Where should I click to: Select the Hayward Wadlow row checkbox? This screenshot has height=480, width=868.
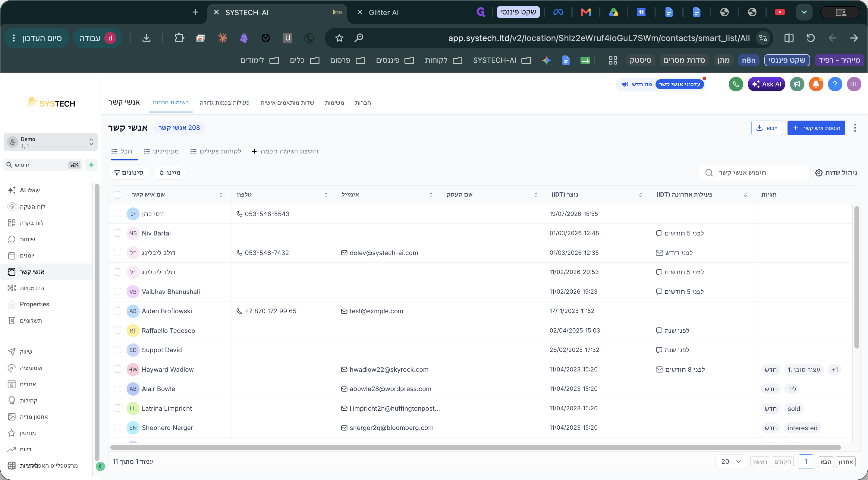click(117, 369)
